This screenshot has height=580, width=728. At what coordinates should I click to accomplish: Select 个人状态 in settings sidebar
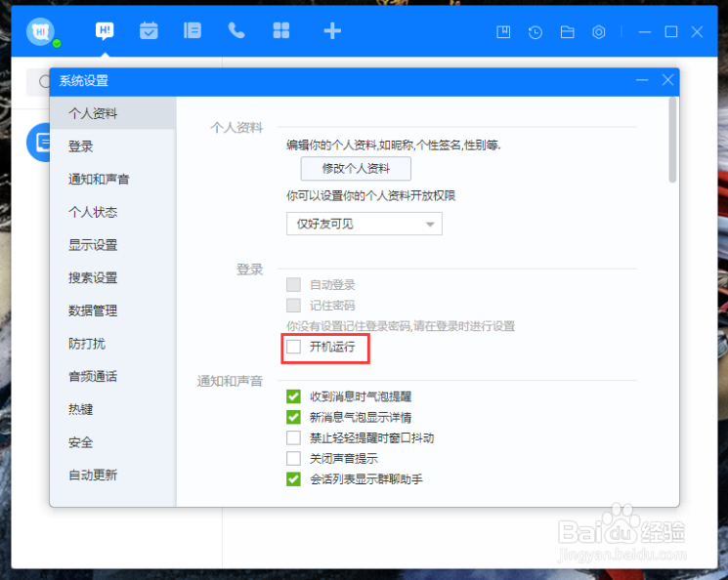[112, 212]
